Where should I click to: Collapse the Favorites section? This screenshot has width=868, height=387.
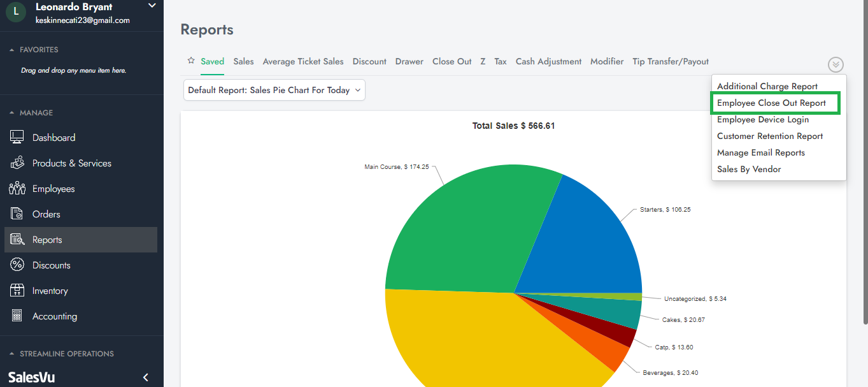(11, 50)
